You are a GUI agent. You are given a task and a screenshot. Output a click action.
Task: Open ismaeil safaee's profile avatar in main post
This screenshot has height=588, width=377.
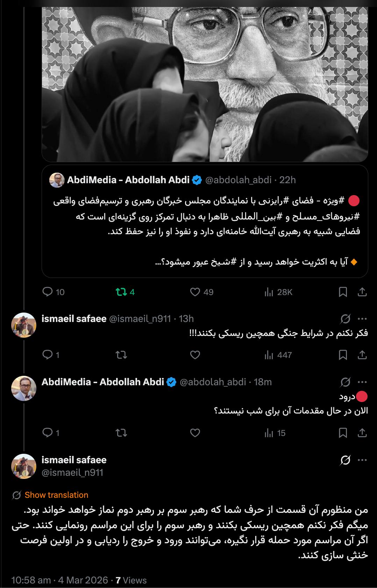[24, 466]
